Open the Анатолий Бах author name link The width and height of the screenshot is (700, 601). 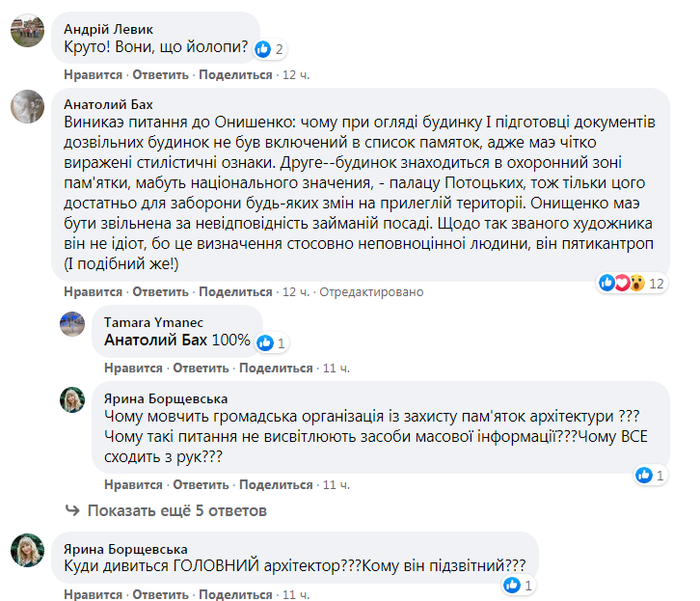point(108,104)
